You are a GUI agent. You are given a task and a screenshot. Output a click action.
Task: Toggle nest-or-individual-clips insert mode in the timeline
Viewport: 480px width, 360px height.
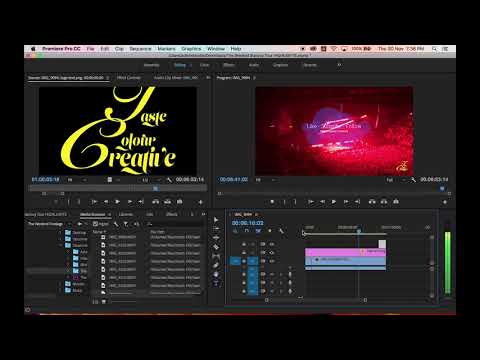tap(235, 231)
